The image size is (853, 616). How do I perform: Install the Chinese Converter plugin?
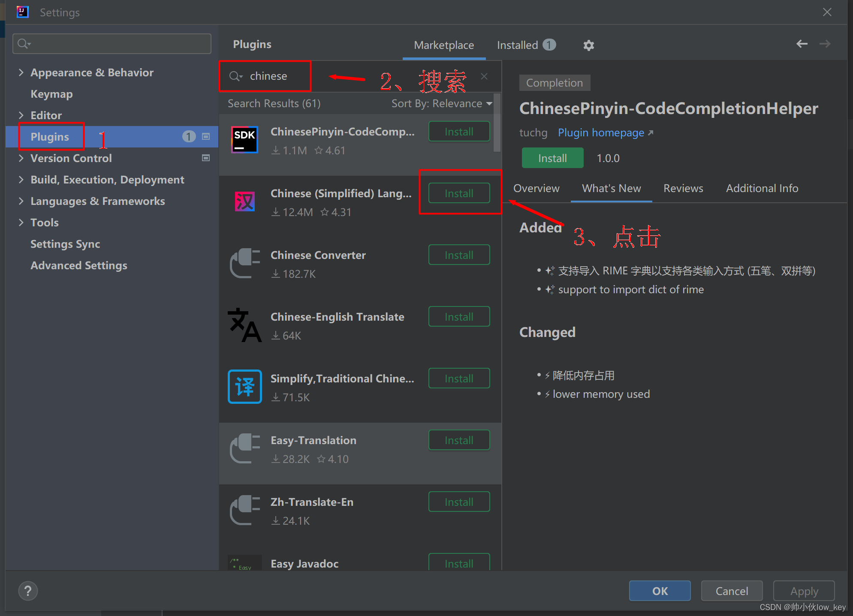click(x=459, y=255)
